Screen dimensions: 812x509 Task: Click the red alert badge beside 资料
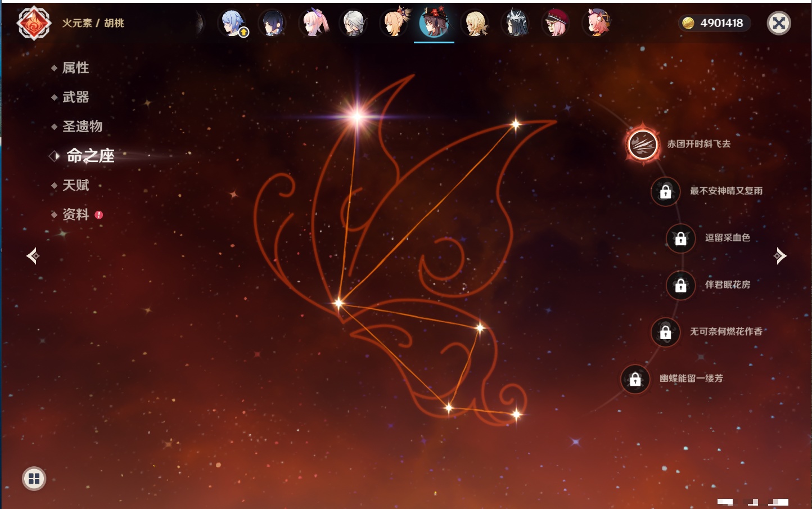99,215
